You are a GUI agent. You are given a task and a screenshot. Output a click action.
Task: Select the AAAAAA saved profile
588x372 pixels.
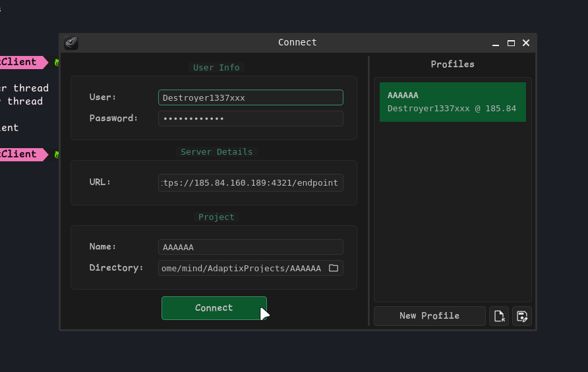[452, 102]
